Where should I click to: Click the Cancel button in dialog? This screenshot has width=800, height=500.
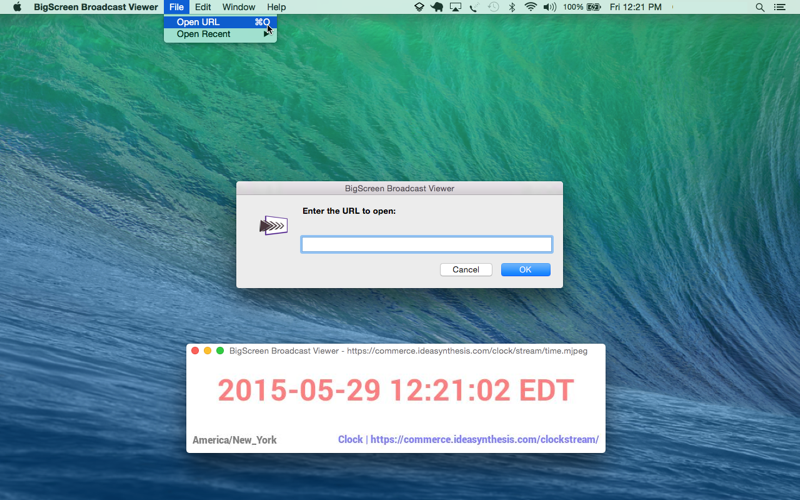[466, 269]
